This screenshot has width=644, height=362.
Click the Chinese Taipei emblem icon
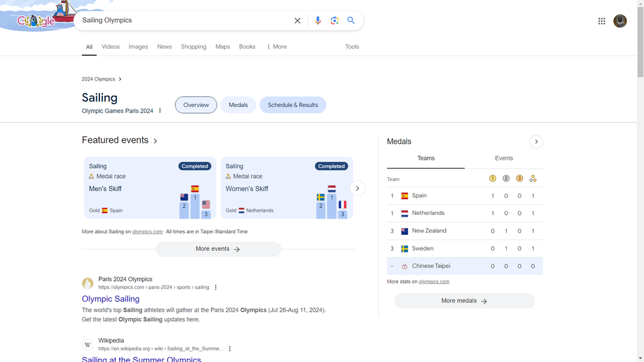[404, 266]
